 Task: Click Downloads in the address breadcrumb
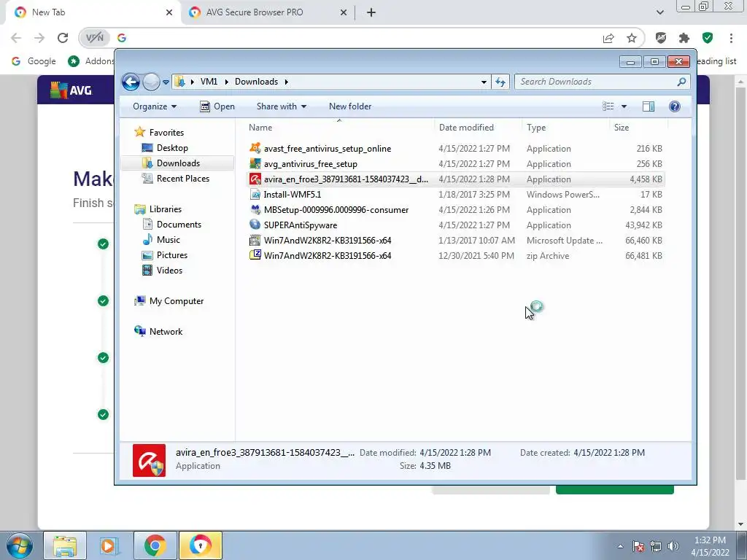pos(256,82)
